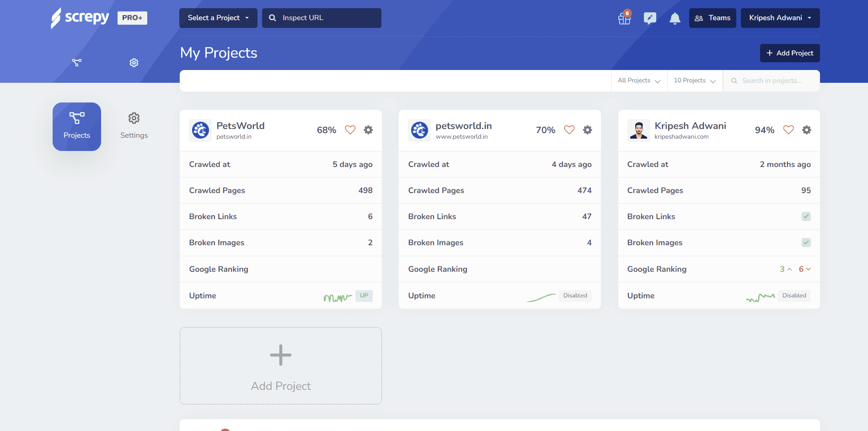
Task: Click the Add Project button in header
Action: click(790, 53)
